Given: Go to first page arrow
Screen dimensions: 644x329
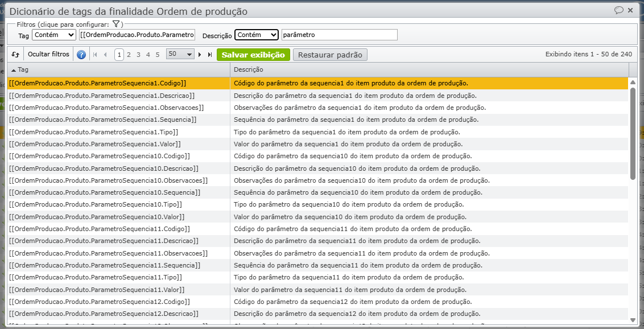Looking at the screenshot, I should tap(95, 55).
